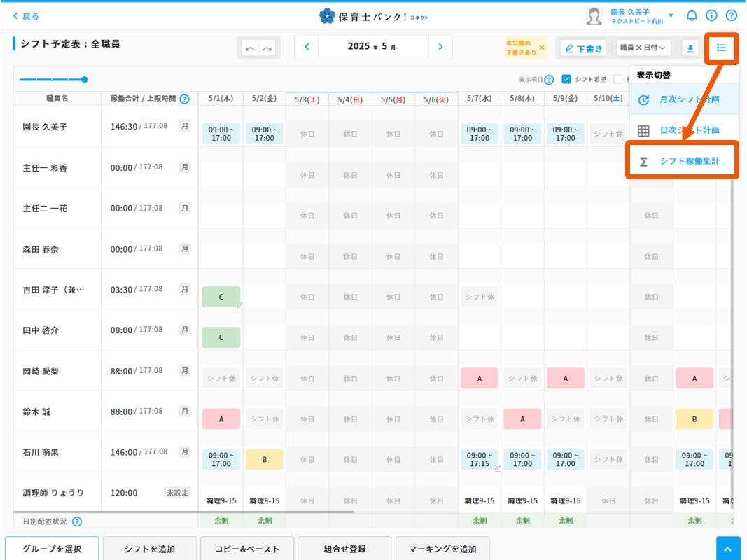Expand the 園長 久美子 user account menu
Screen dimensions: 747x560
coord(671,15)
